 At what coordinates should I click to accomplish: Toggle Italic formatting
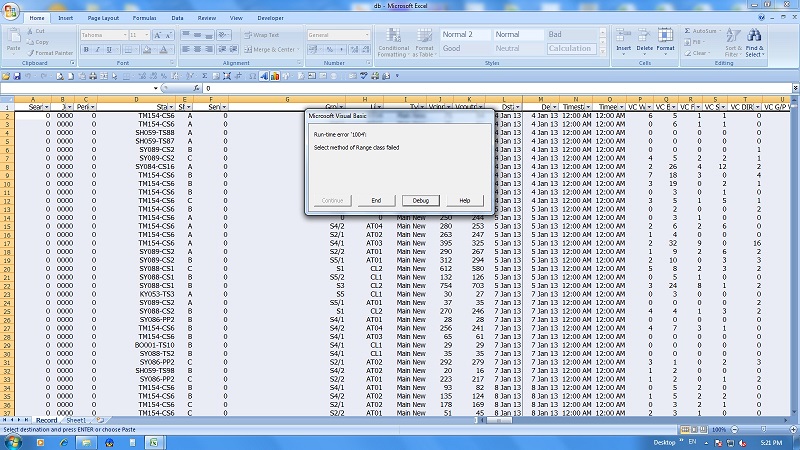coord(97,49)
